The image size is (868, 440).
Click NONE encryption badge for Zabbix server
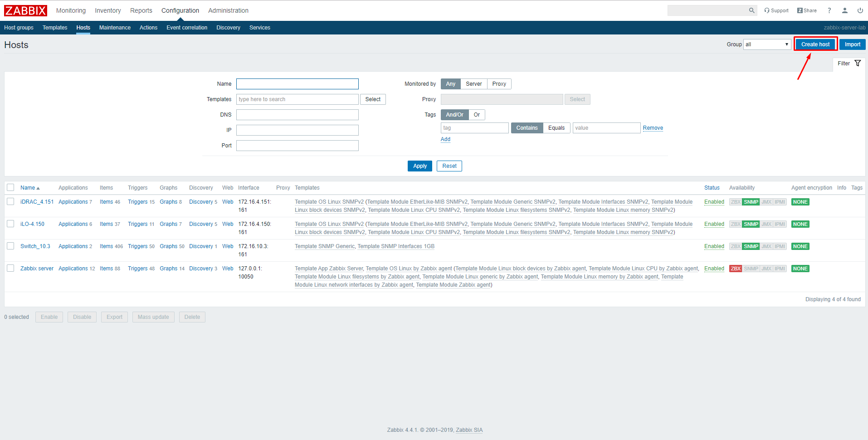click(x=800, y=269)
